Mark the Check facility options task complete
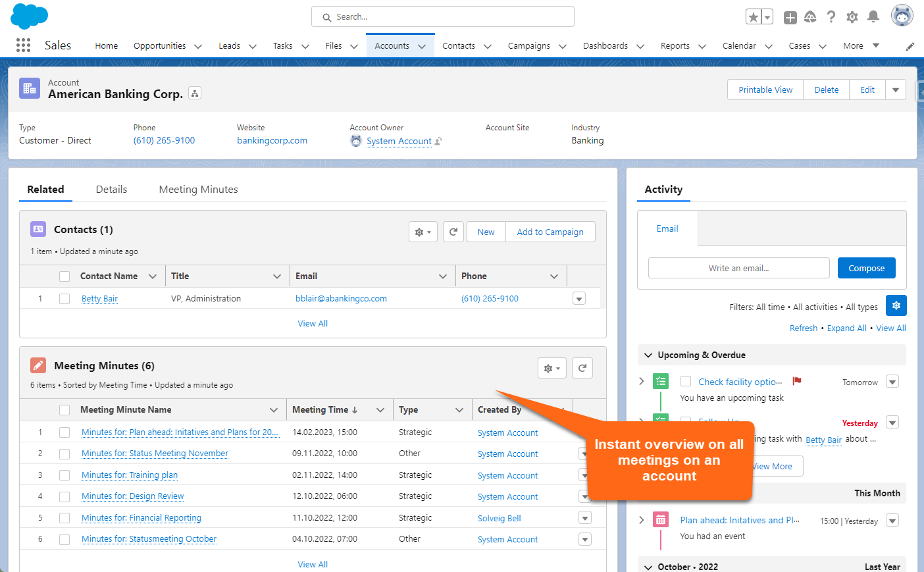The height and width of the screenshot is (572, 924). click(x=686, y=381)
